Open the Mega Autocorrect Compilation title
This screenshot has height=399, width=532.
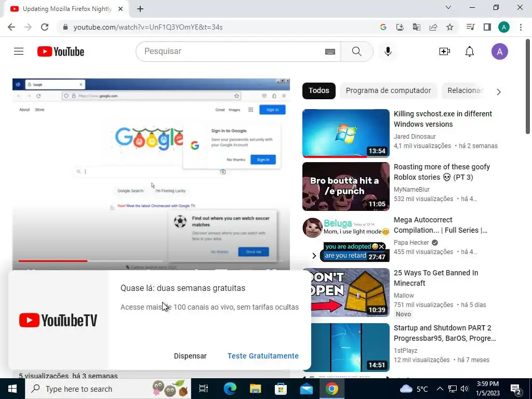(x=441, y=225)
